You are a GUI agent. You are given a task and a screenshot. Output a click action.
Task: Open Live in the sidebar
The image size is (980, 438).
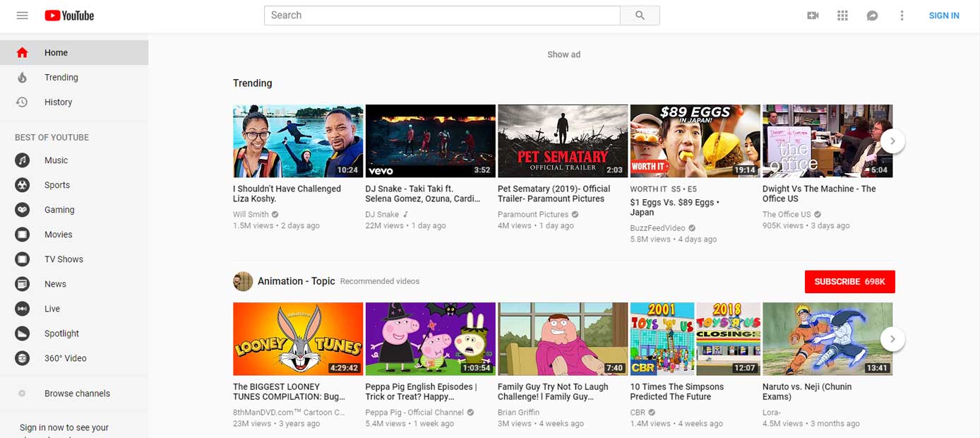click(x=74, y=309)
